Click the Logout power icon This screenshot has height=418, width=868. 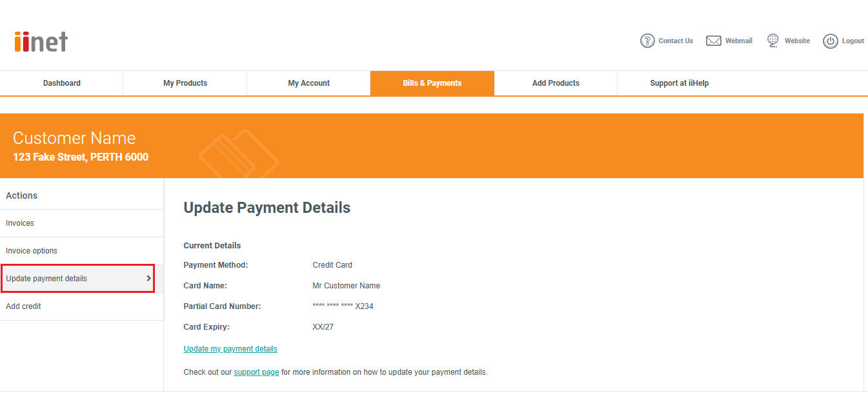click(831, 41)
